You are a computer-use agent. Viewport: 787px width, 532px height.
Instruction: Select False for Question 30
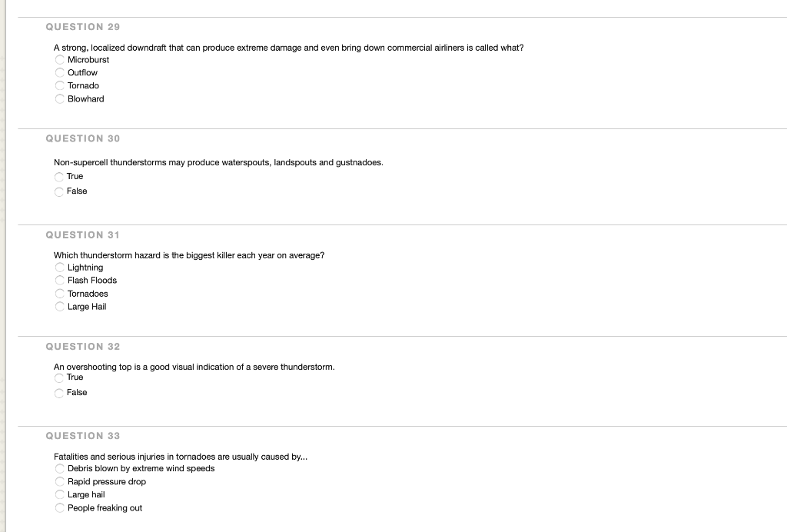[x=59, y=191]
